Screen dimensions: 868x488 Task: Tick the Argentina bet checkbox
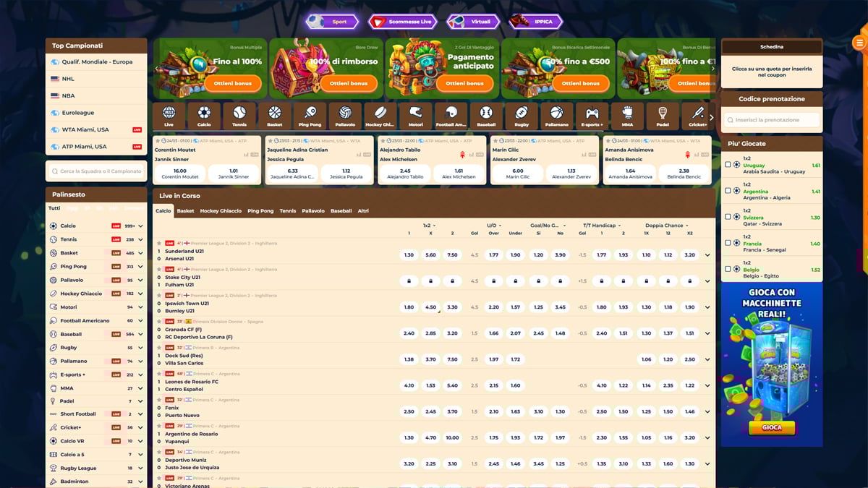(x=728, y=191)
